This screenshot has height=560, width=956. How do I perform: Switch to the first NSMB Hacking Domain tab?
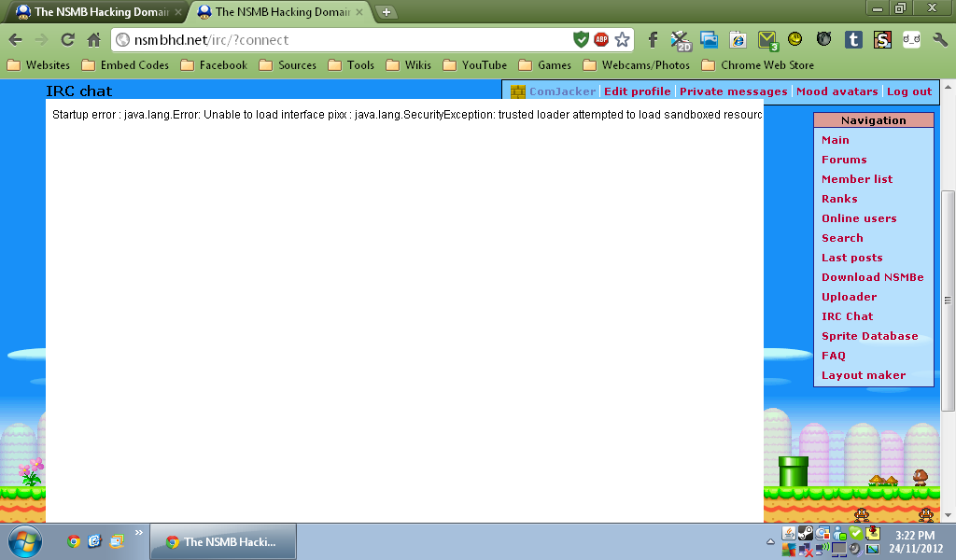point(93,12)
